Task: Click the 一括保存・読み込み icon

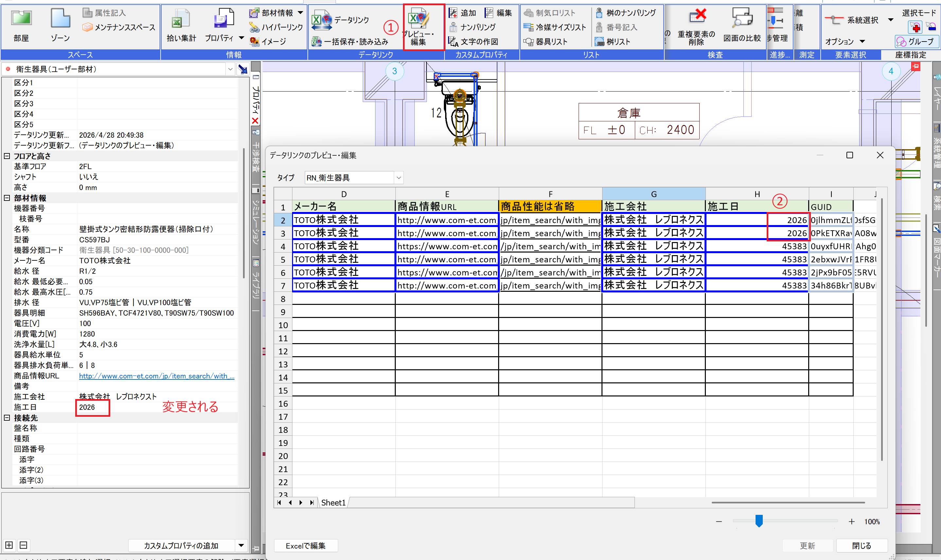Action: 316,42
